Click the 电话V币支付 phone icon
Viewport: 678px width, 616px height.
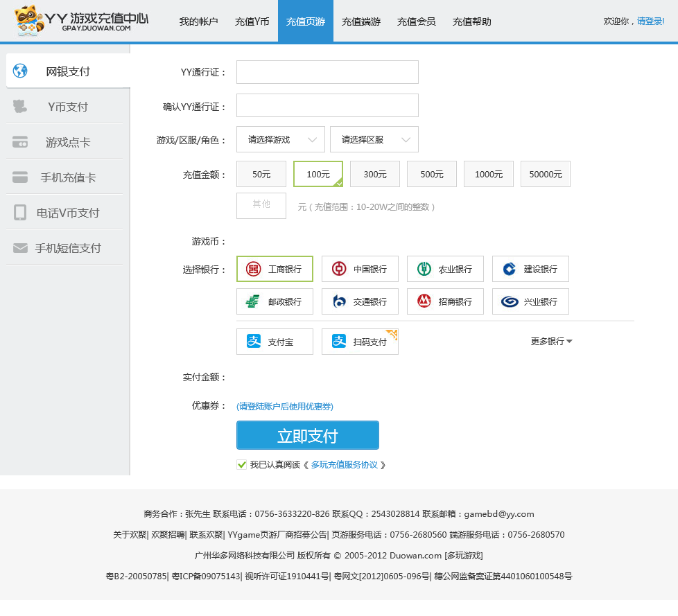(20, 212)
